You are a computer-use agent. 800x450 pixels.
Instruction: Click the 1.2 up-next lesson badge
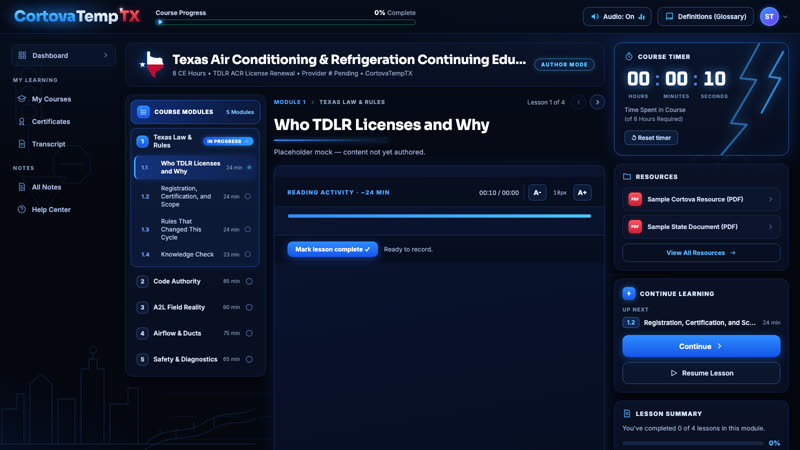coord(631,322)
